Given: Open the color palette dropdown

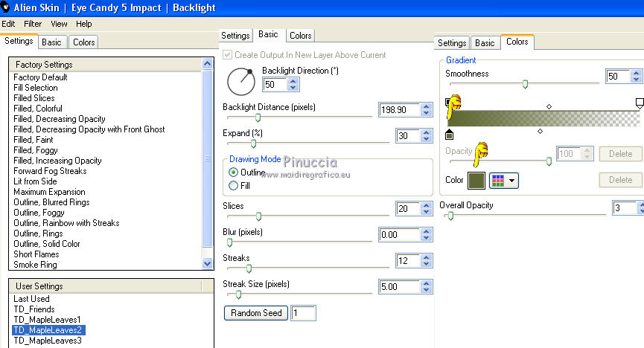Looking at the screenshot, I should click(504, 180).
